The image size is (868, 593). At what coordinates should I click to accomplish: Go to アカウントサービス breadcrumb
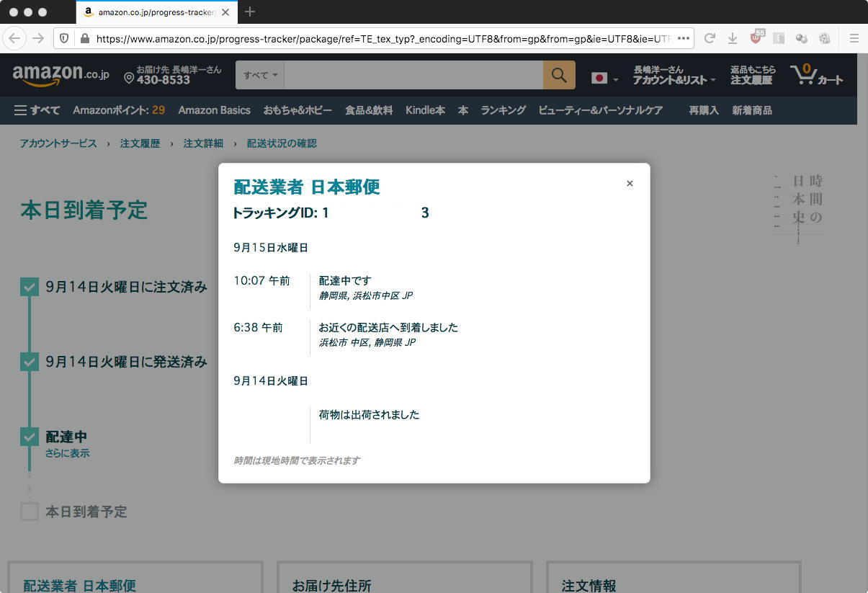[58, 143]
